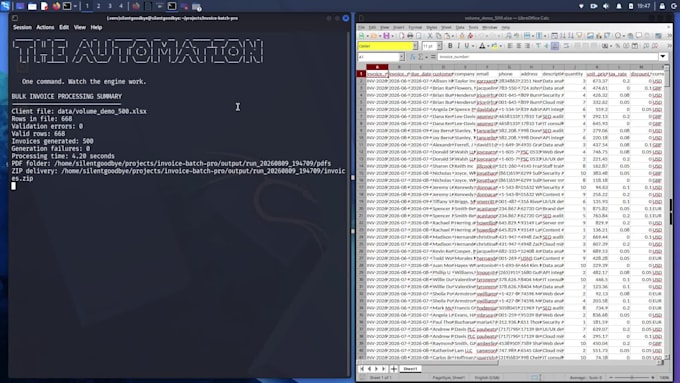Click the volume icon in system tray
This screenshot has height=383, width=680.
coord(606,6)
